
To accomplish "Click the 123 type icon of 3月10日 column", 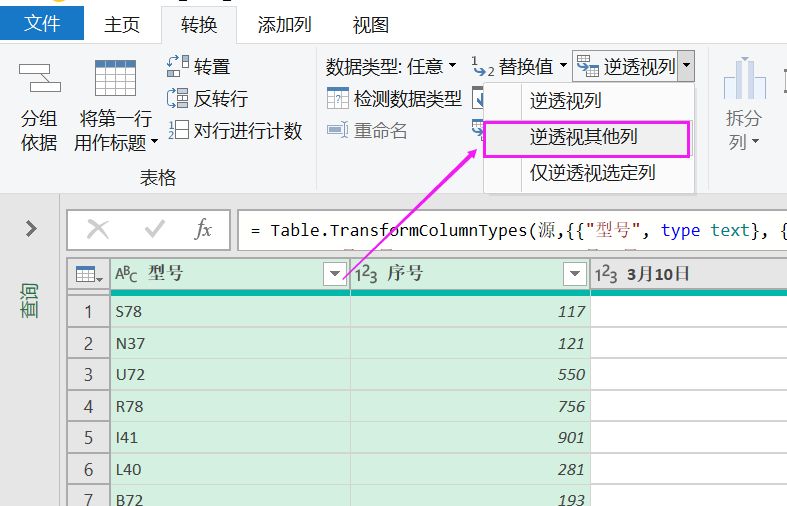I will 606,274.
